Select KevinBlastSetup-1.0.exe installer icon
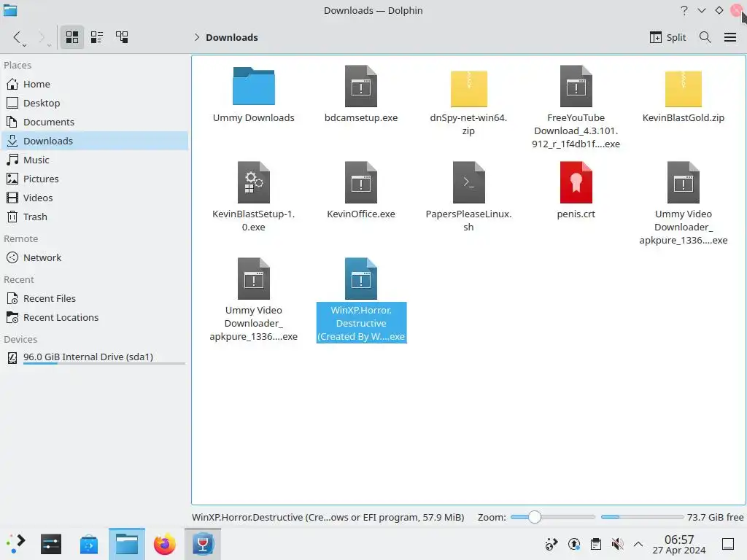The width and height of the screenshot is (747, 560). pyautogui.click(x=253, y=182)
